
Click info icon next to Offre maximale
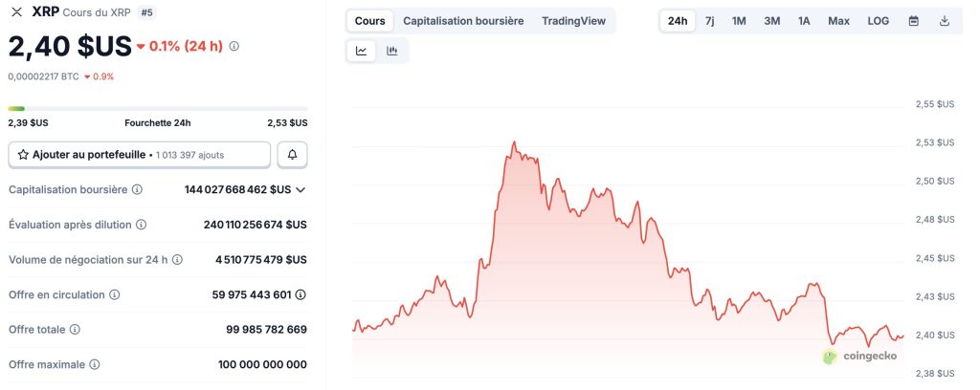[94, 364]
